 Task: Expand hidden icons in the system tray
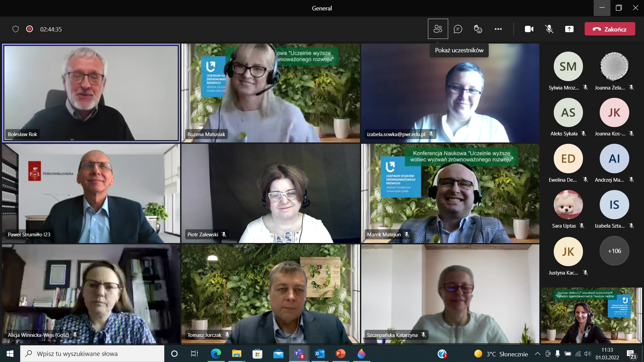(538, 354)
